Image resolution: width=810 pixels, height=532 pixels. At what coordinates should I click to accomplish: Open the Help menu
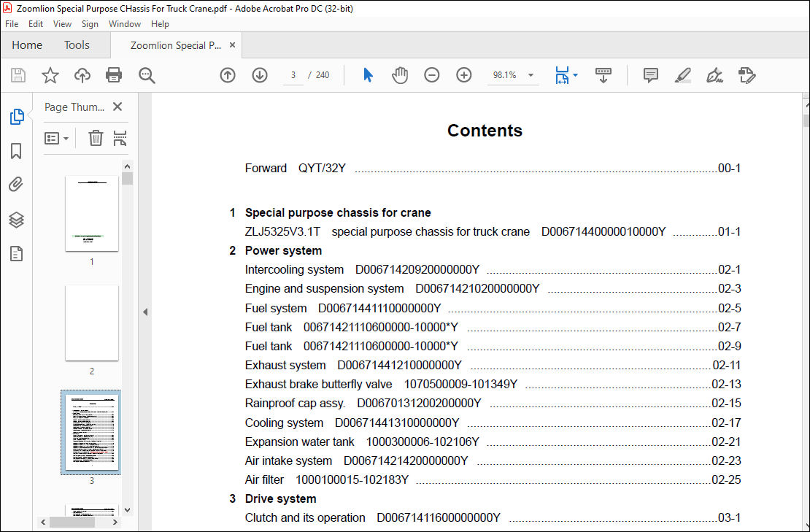(160, 24)
